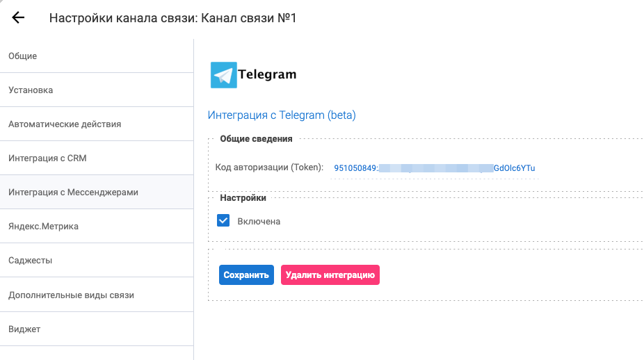644x360 pixels.
Task: Click the Интеграция с Telegram (beta) heading
Action: [x=282, y=115]
